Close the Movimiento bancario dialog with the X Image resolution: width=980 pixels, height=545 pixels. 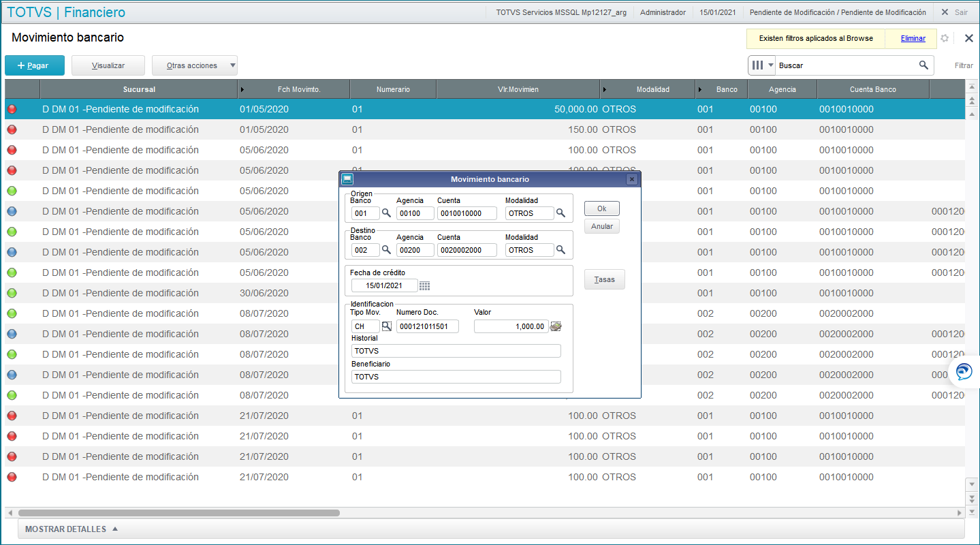coord(632,179)
